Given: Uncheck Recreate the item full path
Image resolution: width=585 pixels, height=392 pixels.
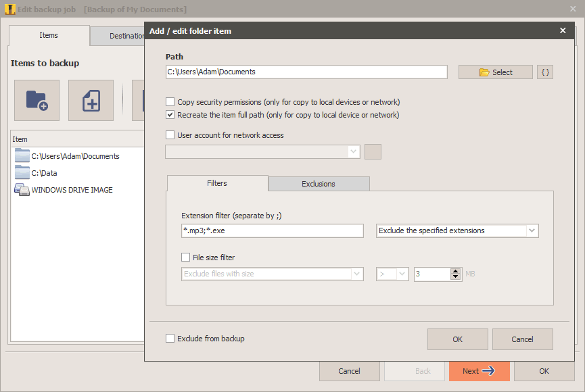Looking at the screenshot, I should pos(170,115).
